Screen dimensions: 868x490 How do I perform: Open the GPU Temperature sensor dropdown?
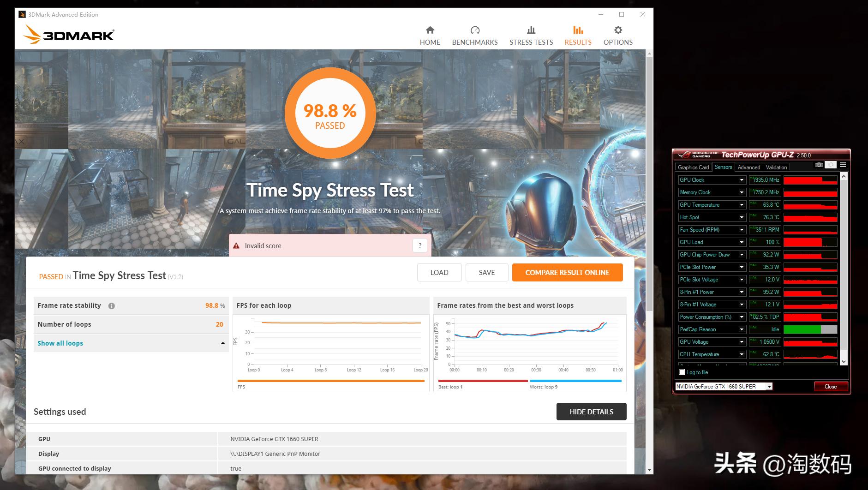click(x=742, y=205)
